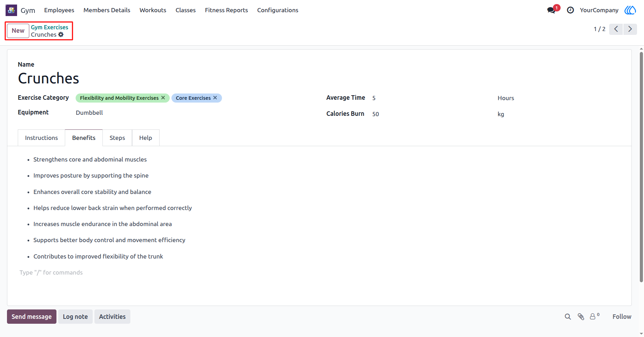Go back to Gym Exercises breadcrumb
Viewport: 644px width, 337px height.
pyautogui.click(x=49, y=27)
